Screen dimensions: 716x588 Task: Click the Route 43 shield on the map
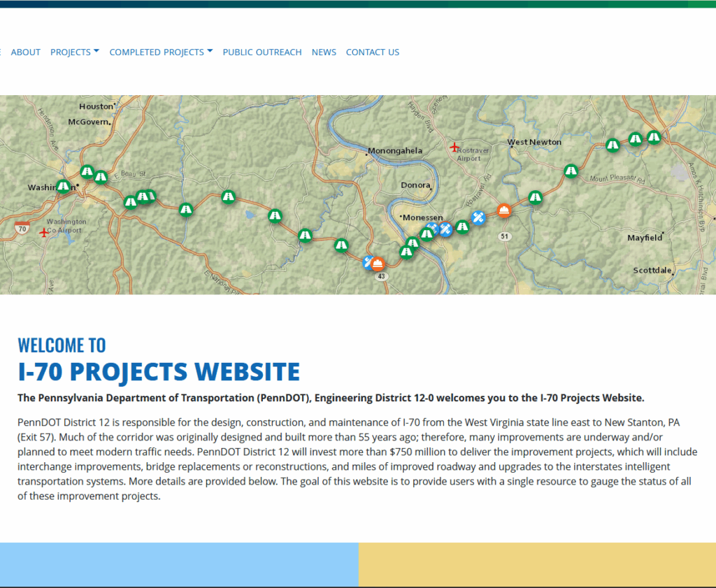click(x=380, y=277)
